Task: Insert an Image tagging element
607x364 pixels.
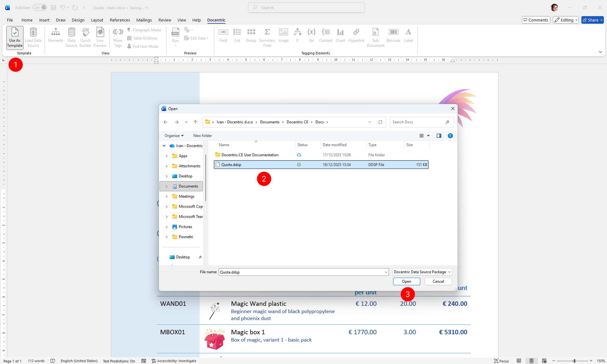Action: coord(284,35)
